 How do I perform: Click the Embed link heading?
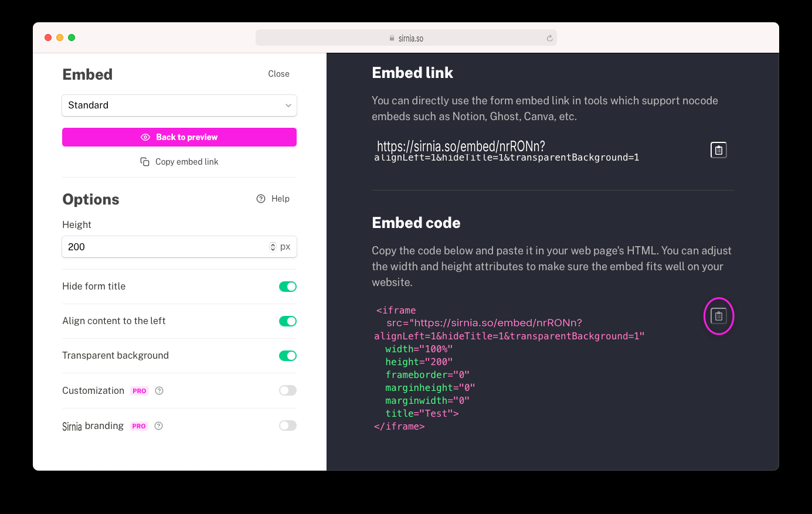coord(413,73)
